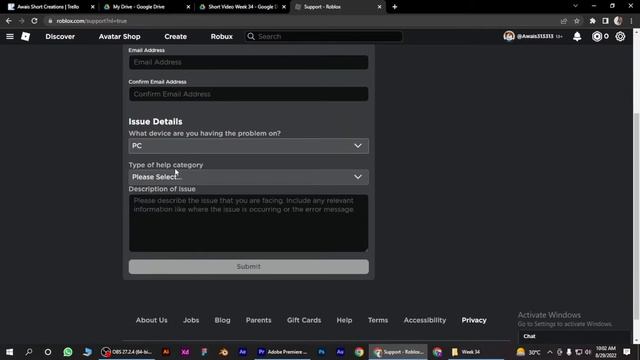Open the About Us footer link
This screenshot has height=360, width=640.
(151, 320)
